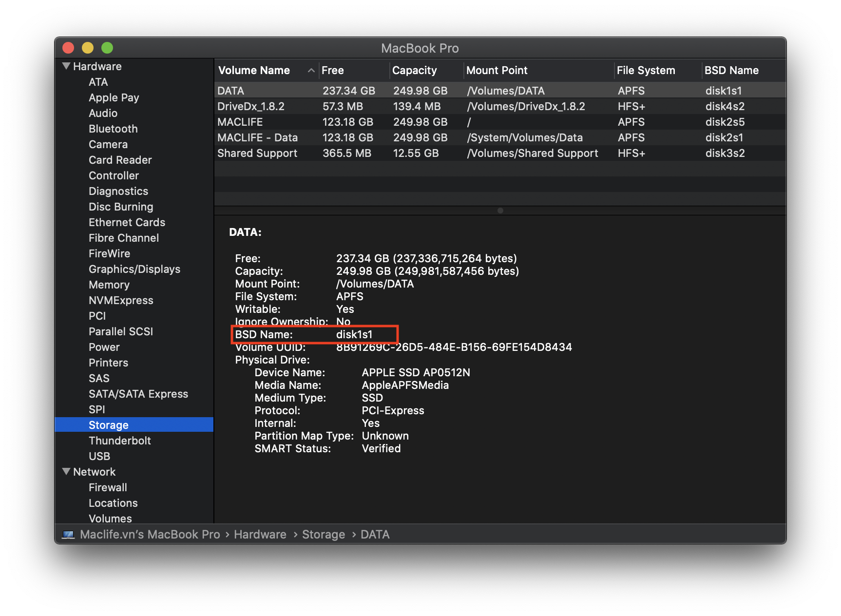Select Graphics/Displays sidebar item
Viewport: 841px width, 616px height.
pyautogui.click(x=134, y=269)
